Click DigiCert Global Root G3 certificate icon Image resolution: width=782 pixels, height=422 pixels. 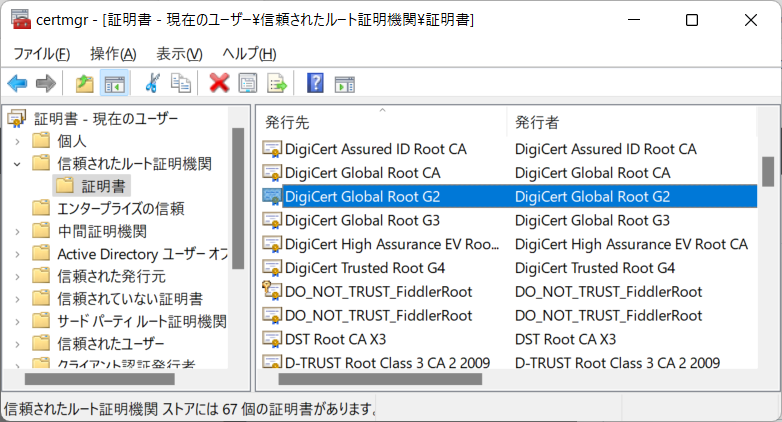point(272,220)
